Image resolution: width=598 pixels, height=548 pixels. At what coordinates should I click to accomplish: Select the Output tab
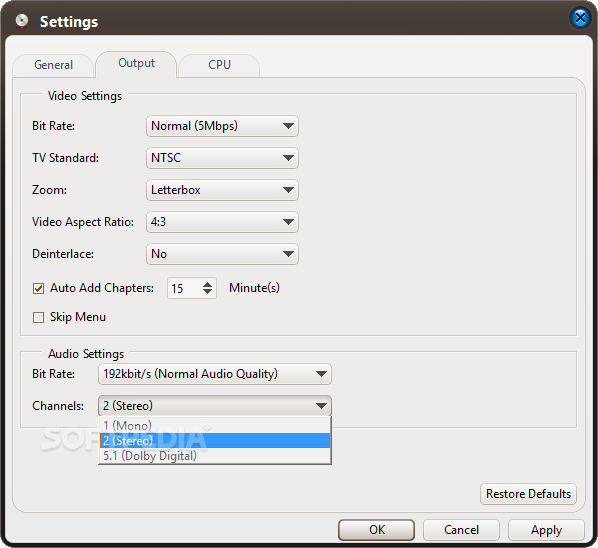click(x=137, y=63)
